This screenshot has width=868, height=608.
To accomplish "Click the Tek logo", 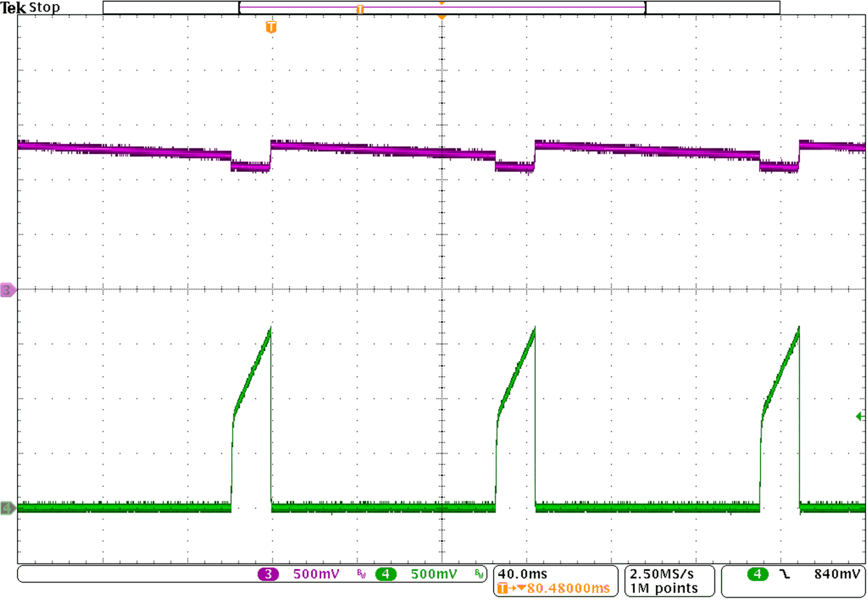I will [x=13, y=7].
